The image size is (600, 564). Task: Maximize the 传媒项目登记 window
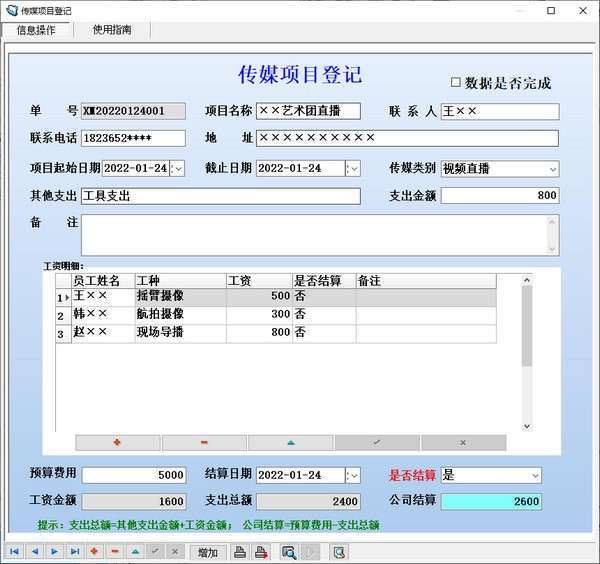pos(551,10)
